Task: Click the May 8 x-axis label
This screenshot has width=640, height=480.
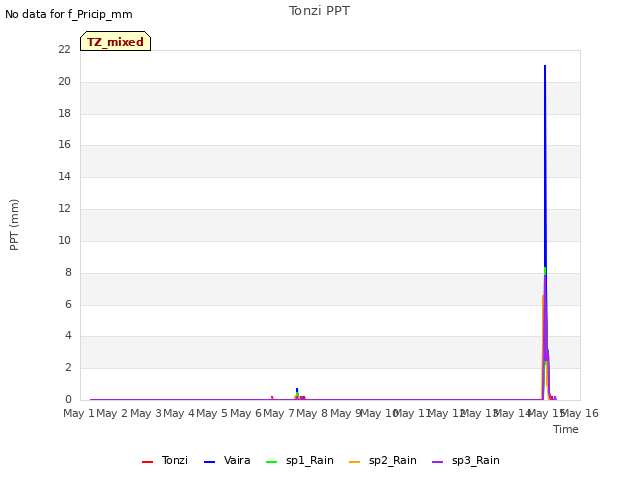Action: [x=312, y=413]
